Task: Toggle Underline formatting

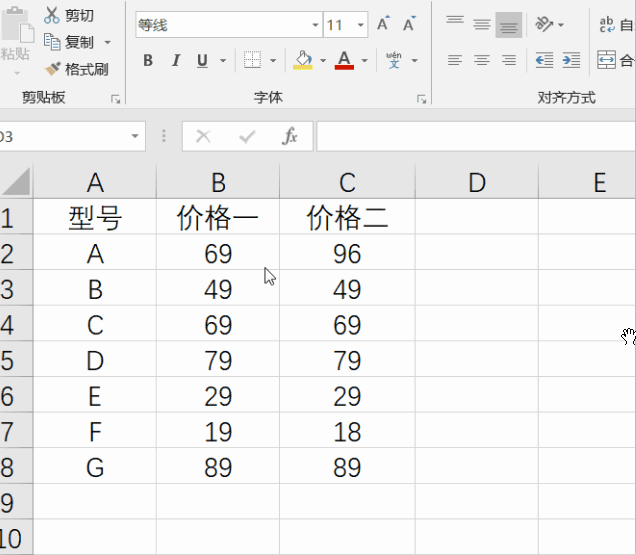Action: (x=202, y=60)
